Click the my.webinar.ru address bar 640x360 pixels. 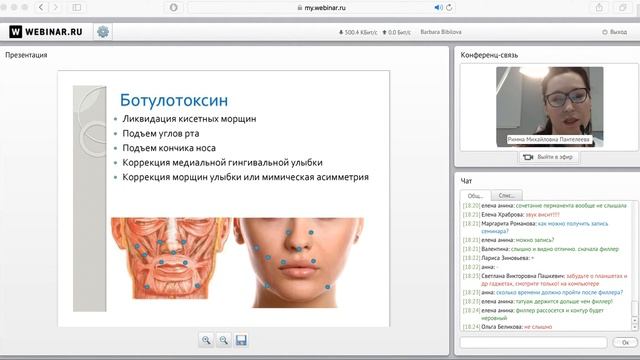pyautogui.click(x=321, y=7)
